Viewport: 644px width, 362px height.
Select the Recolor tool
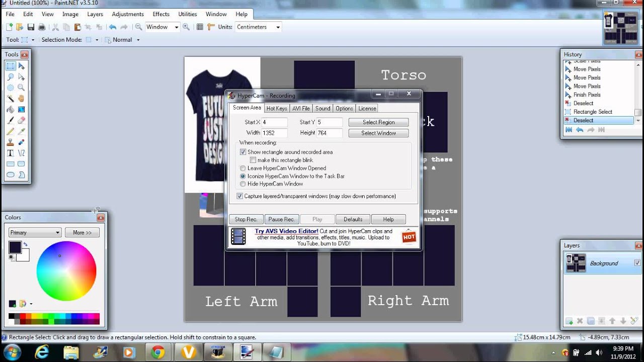point(21,142)
